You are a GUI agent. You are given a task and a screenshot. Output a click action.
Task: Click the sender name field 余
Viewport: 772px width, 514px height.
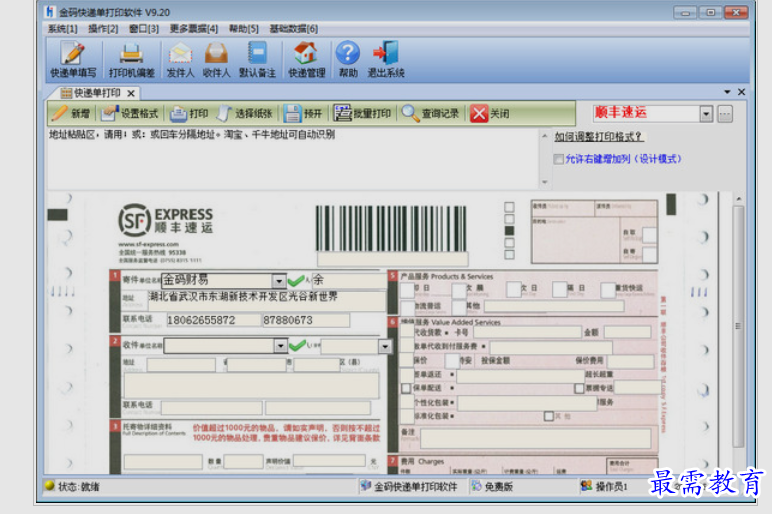coord(349,281)
